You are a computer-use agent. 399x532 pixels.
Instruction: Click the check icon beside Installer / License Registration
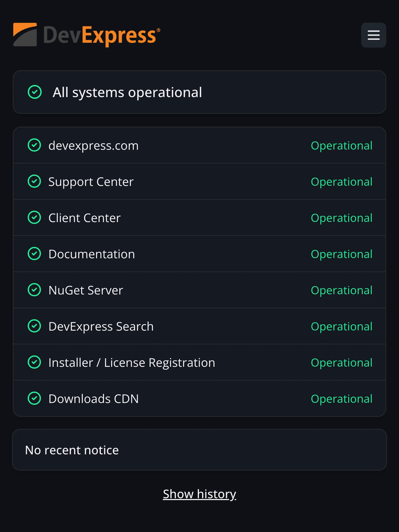click(34, 362)
